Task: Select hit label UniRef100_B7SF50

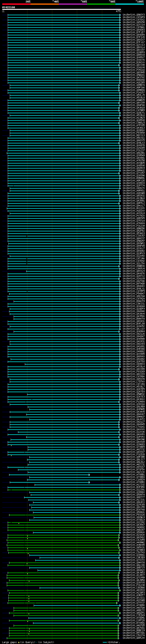Action: [134, 469]
